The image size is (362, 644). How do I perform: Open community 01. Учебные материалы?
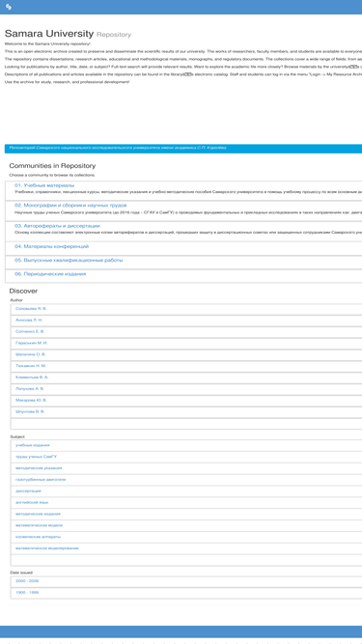tap(44, 185)
